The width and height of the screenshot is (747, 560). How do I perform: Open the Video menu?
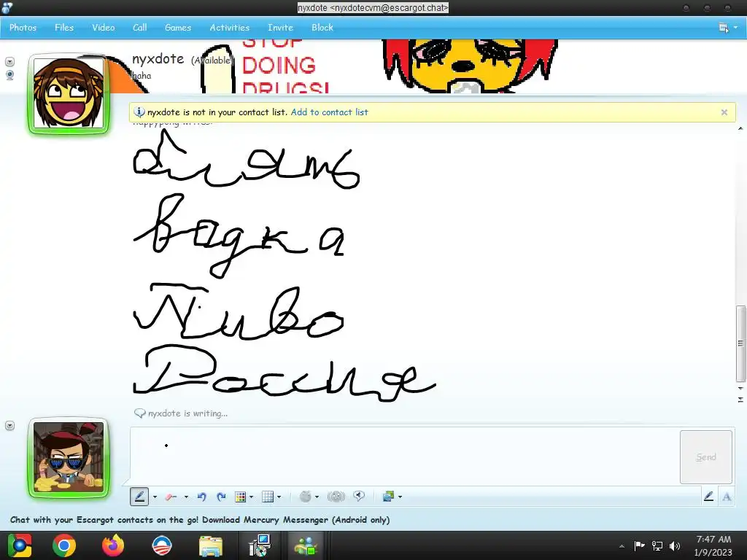[104, 28]
